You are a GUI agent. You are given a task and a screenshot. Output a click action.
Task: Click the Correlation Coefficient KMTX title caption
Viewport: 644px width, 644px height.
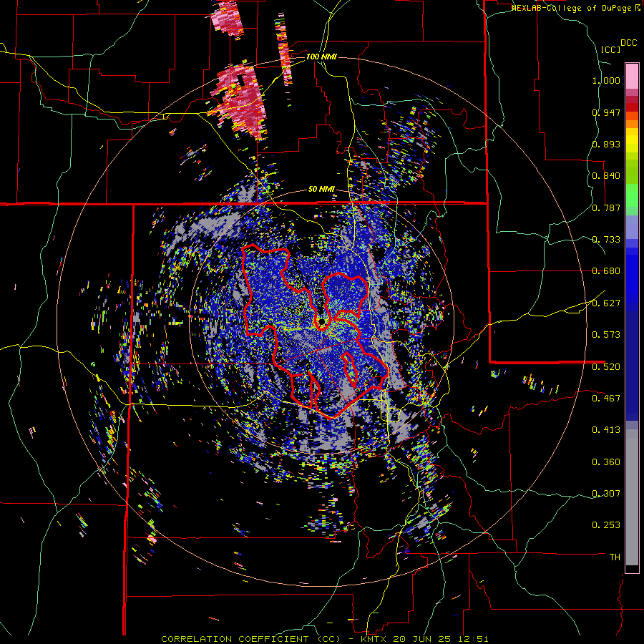(x=325, y=639)
